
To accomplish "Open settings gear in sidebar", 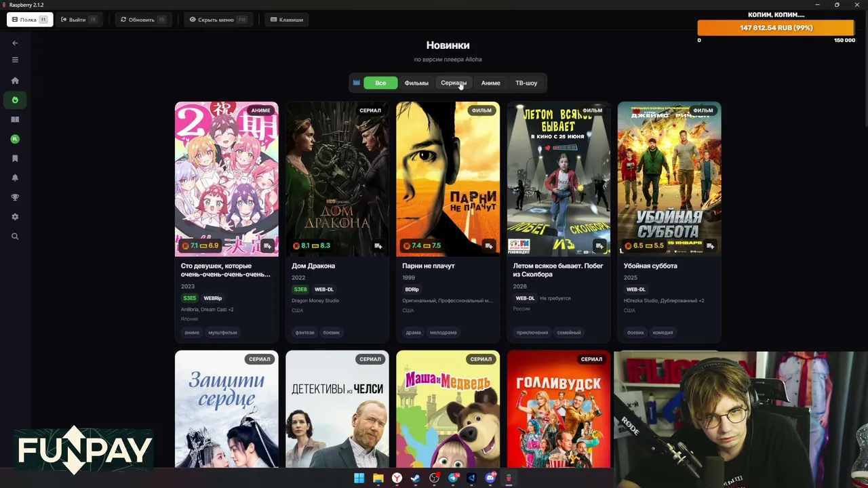I will coord(15,217).
